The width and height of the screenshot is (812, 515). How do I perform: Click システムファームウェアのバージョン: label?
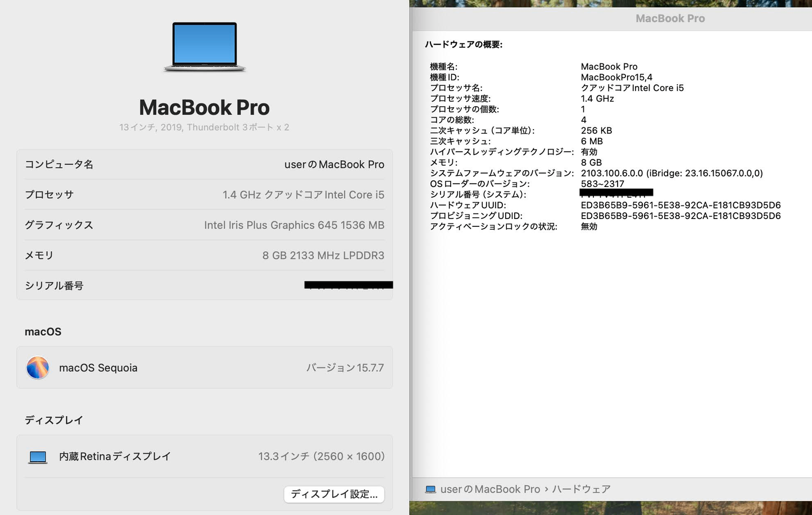tap(502, 174)
